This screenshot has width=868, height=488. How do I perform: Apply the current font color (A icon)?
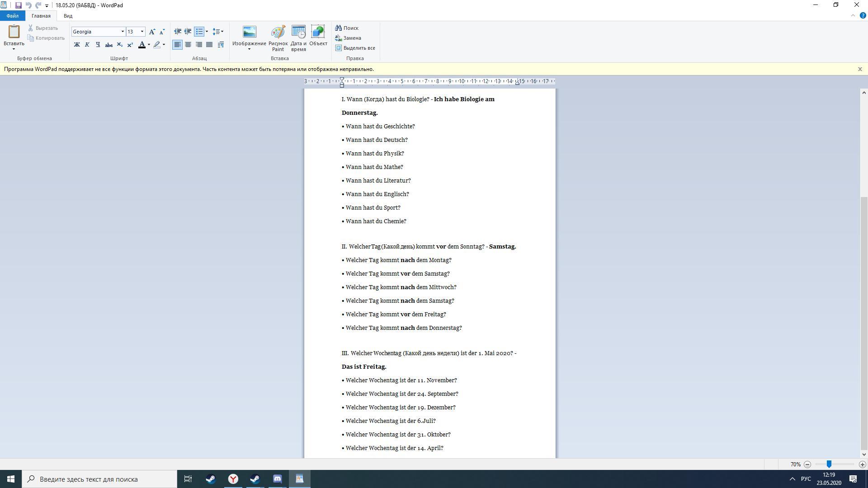[x=142, y=45]
